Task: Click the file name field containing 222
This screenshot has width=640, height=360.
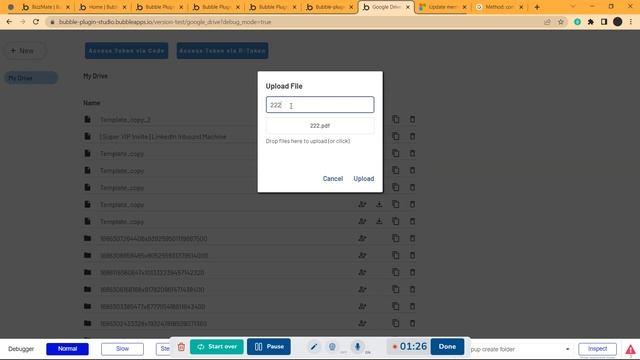Action: coord(320,105)
